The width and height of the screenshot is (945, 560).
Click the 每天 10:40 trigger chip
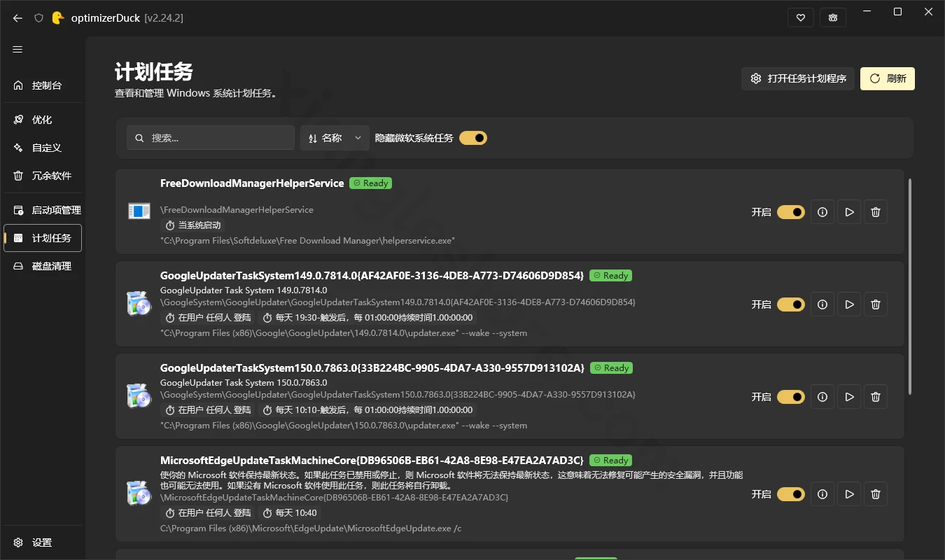(290, 513)
